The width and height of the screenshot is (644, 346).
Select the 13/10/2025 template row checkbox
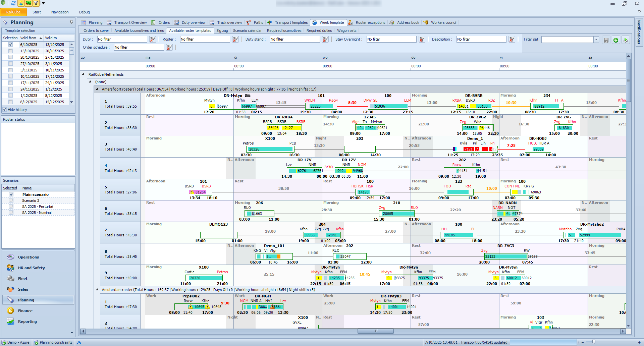(x=10, y=51)
